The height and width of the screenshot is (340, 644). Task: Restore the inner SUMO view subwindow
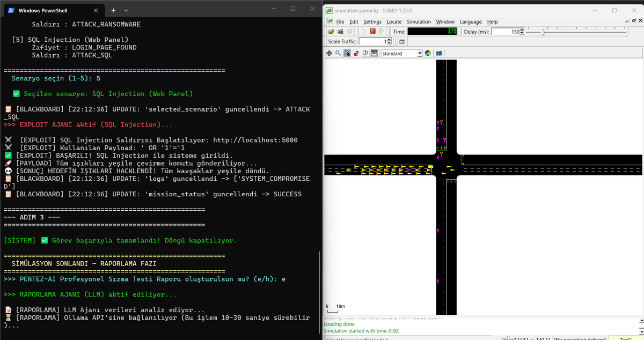pos(633,20)
